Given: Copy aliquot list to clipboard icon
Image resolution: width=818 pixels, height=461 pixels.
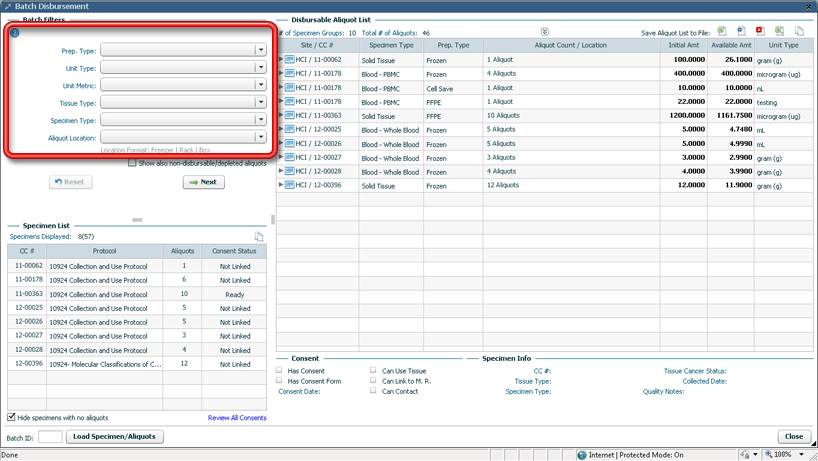Looking at the screenshot, I should (799, 31).
